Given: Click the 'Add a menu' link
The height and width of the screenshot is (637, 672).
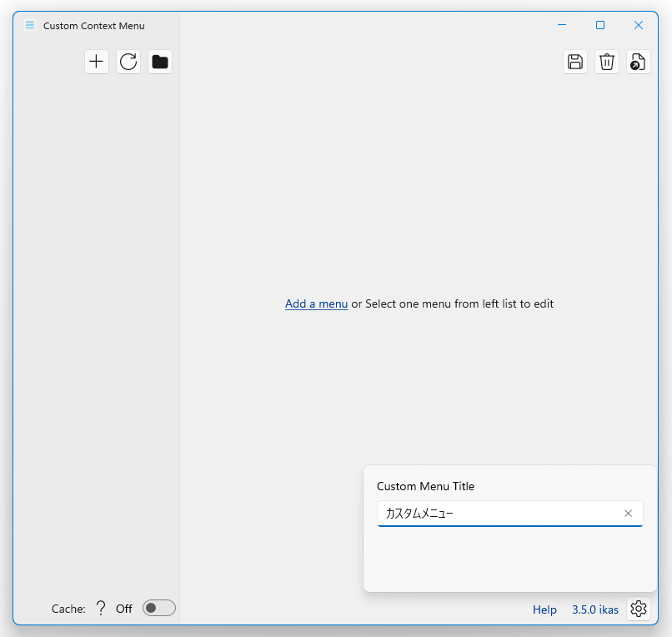Looking at the screenshot, I should click(316, 304).
